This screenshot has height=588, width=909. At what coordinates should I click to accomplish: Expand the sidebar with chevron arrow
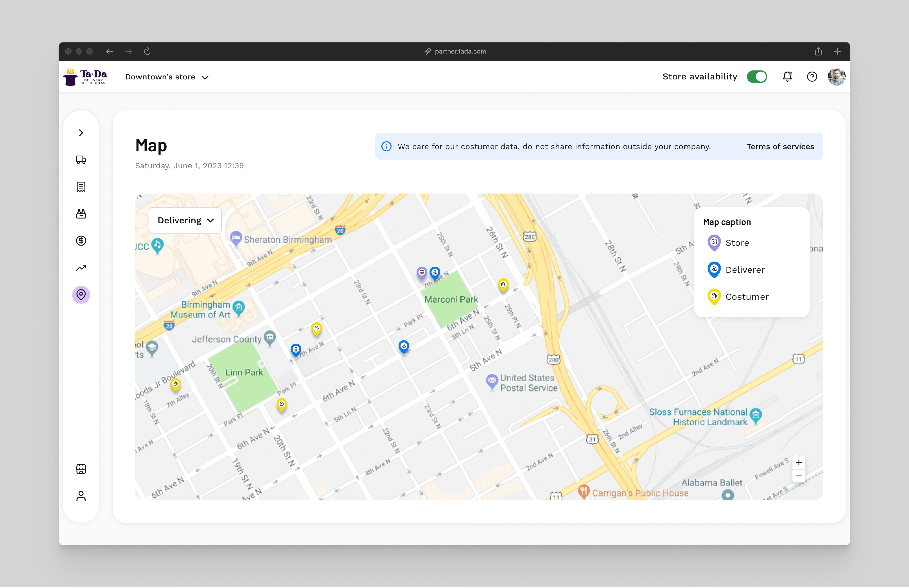[x=81, y=133]
